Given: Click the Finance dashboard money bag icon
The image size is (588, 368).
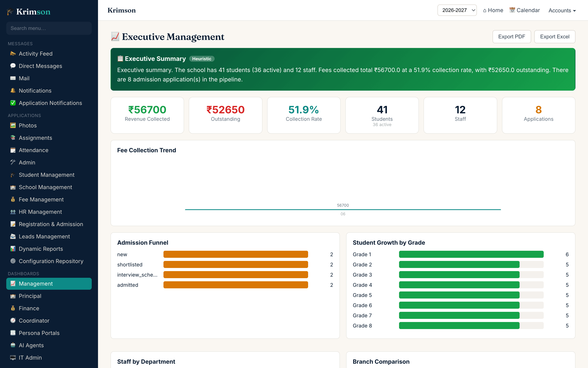Looking at the screenshot, I should tap(13, 308).
